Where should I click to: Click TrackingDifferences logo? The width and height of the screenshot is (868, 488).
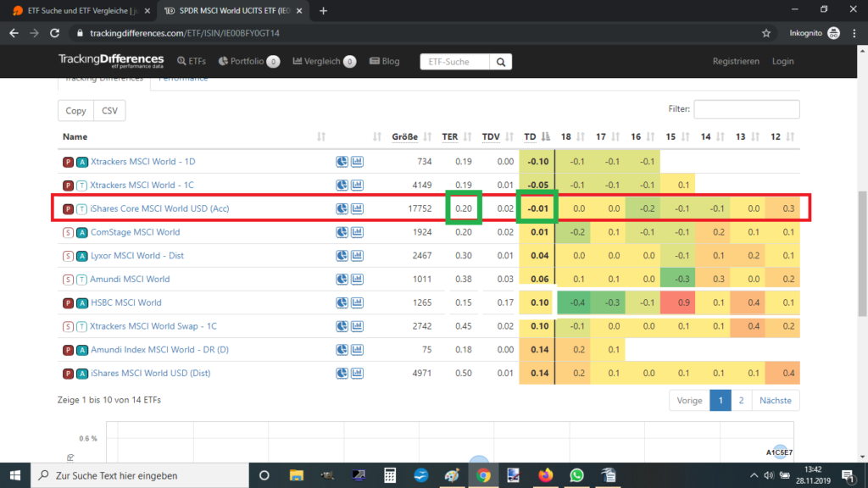tap(111, 60)
